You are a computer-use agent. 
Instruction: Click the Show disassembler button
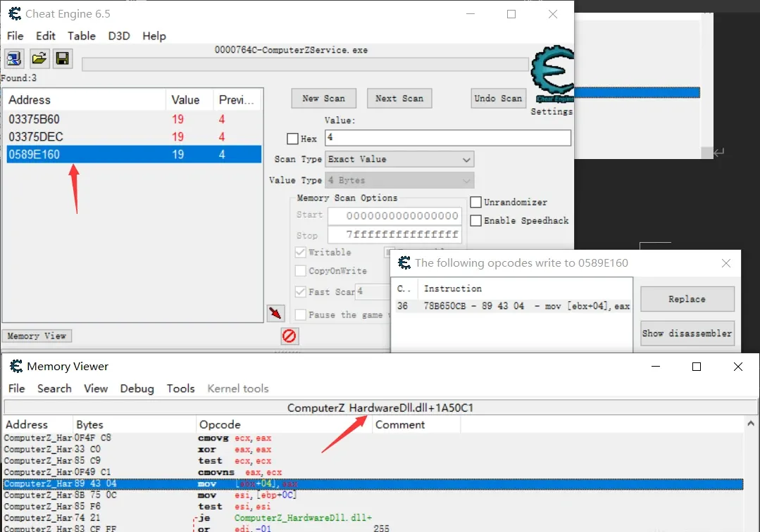click(687, 333)
